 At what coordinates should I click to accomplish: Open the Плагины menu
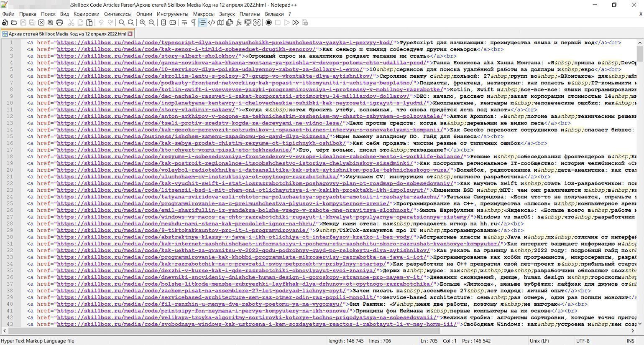point(250,14)
